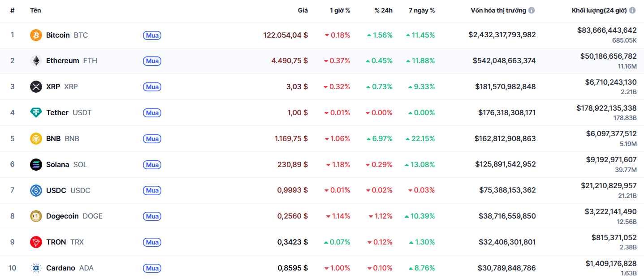
Task: Open the Ethereum ETH name link
Action: tap(72, 61)
